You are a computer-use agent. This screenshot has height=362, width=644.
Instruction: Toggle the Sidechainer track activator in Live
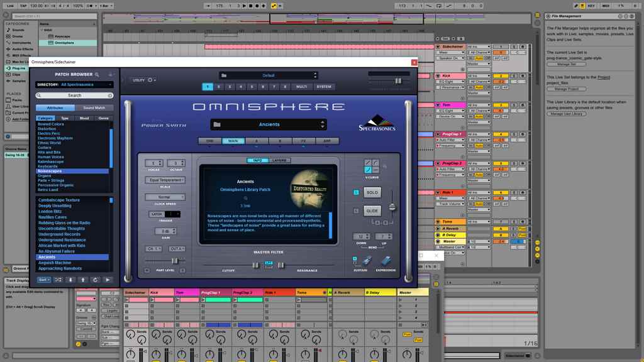(x=501, y=47)
